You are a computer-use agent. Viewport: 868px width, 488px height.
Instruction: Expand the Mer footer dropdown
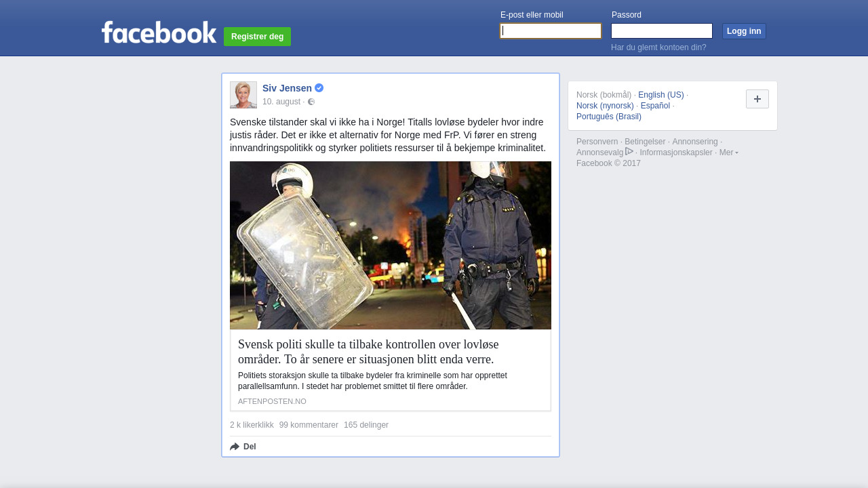pos(729,152)
